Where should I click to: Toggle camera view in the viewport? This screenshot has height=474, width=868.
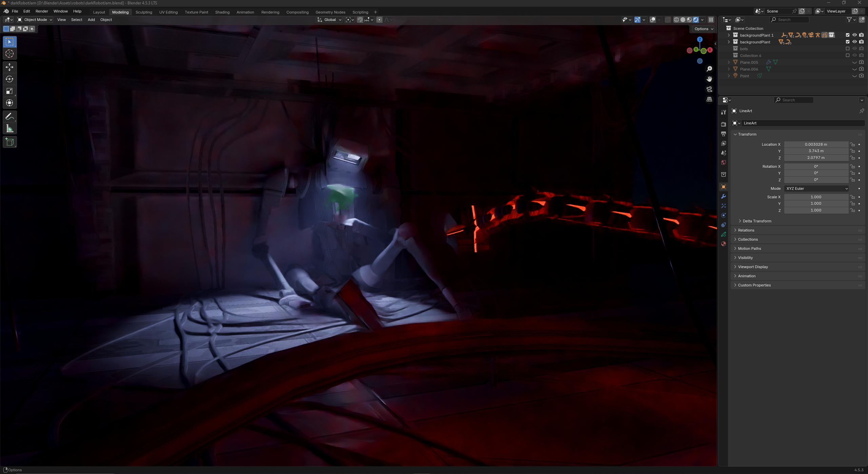709,89
